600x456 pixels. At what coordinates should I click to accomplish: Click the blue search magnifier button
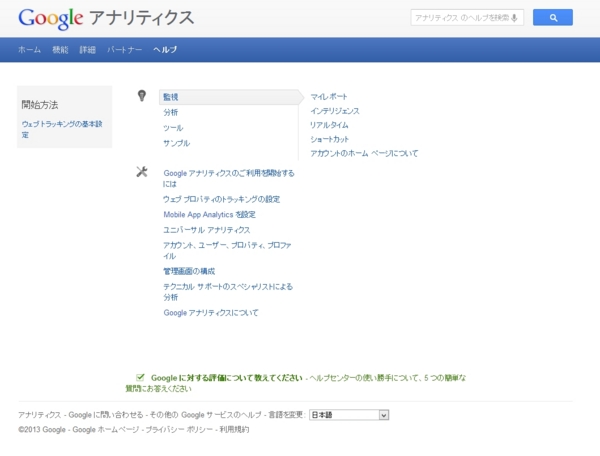click(553, 18)
